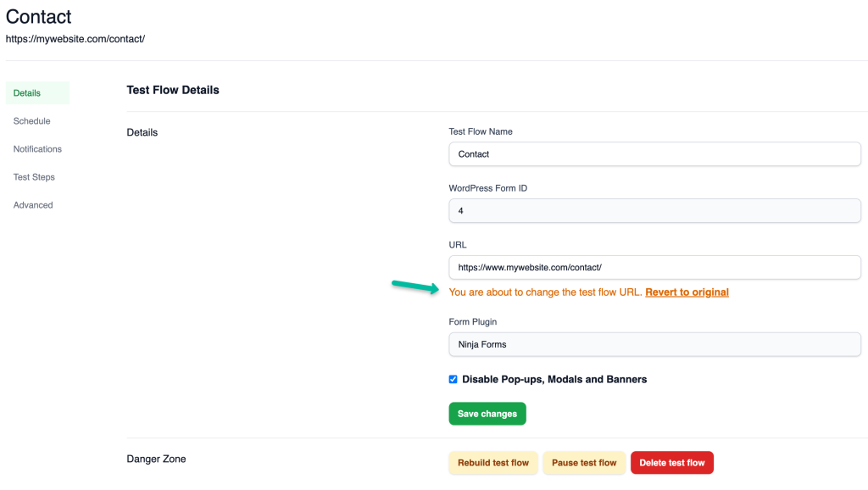Click the URL input field
The height and width of the screenshot is (490, 868).
coord(654,267)
